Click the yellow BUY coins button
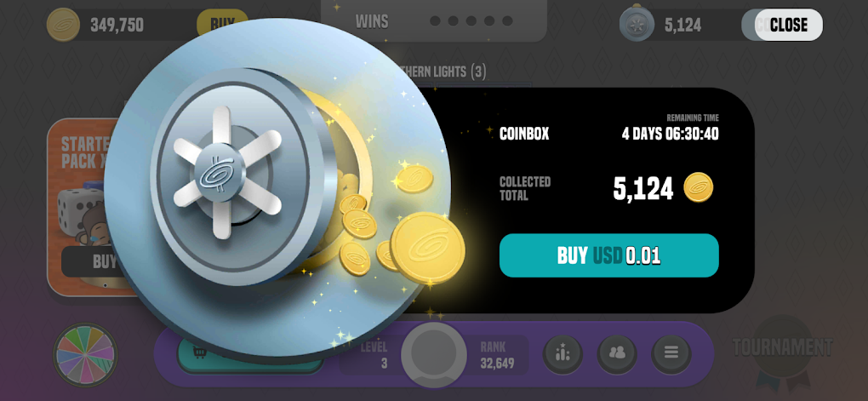The height and width of the screenshot is (401, 868). click(222, 25)
